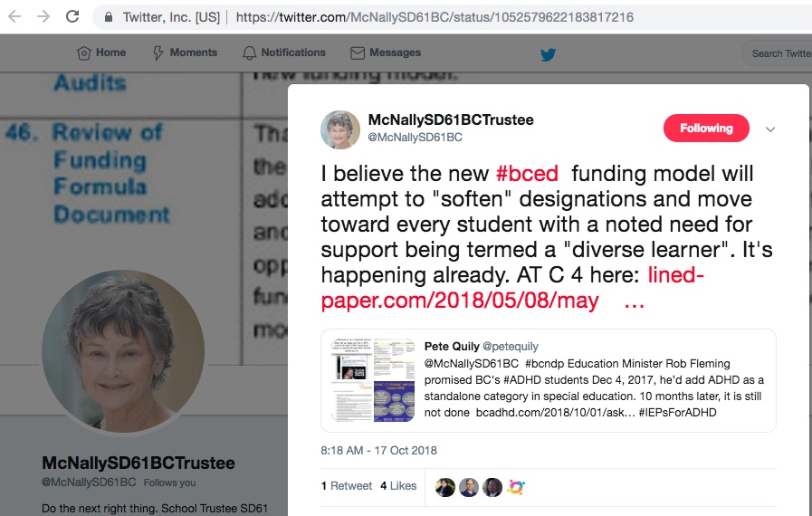Reload the page with refresh icon
Viewport: 812px width, 516px height.
click(x=72, y=16)
